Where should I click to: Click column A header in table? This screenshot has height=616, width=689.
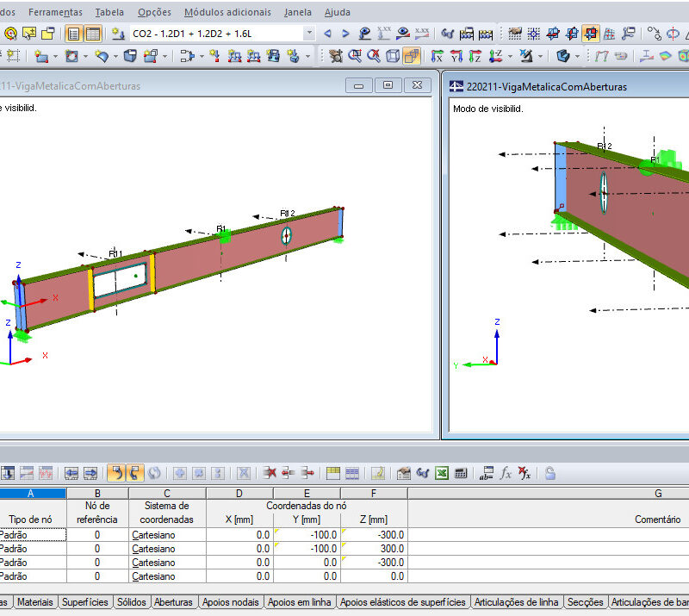31,494
